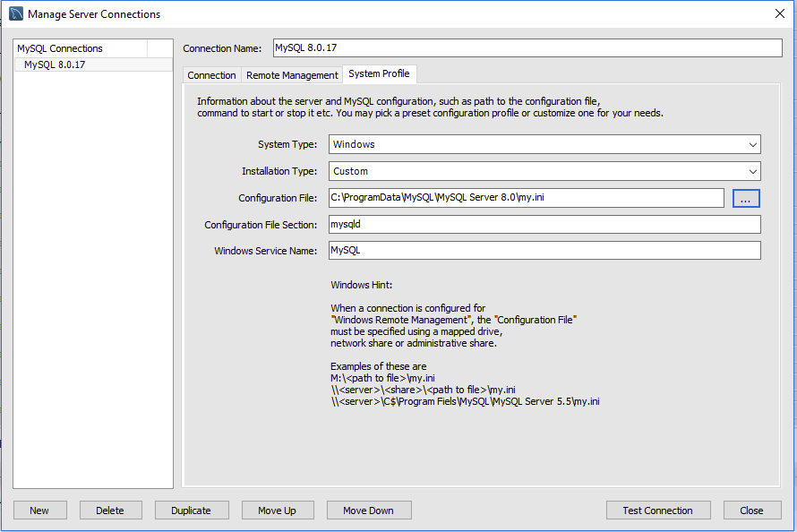Click the MySQL Workbench dolphin icon in title bar
This screenshot has width=797, height=532.
16,13
